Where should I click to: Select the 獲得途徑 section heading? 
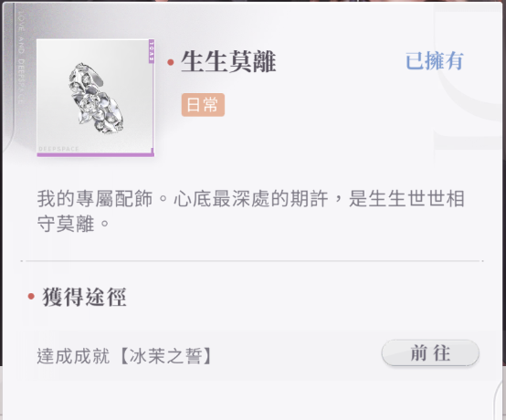point(84,297)
